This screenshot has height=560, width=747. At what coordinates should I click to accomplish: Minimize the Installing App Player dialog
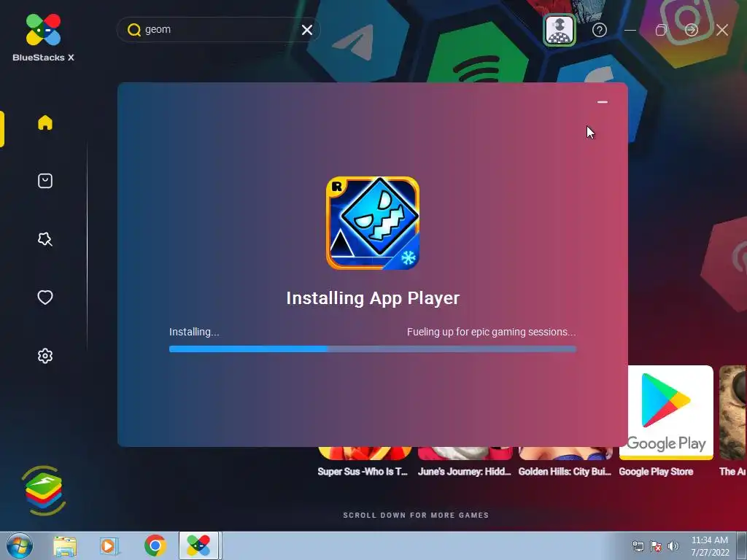click(602, 102)
